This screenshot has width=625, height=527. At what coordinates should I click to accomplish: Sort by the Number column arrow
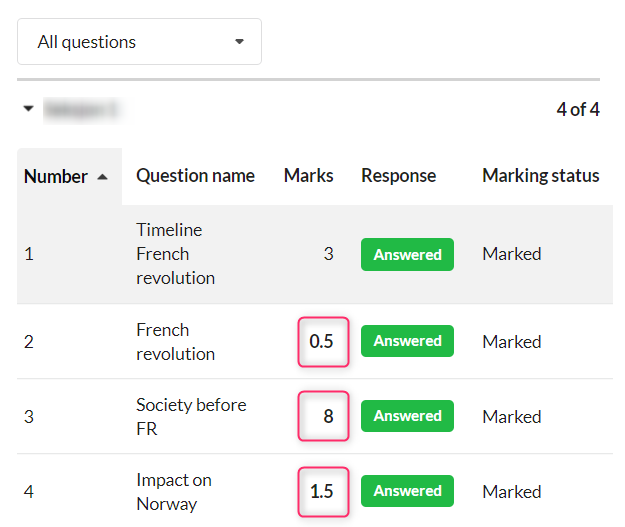coord(102,177)
